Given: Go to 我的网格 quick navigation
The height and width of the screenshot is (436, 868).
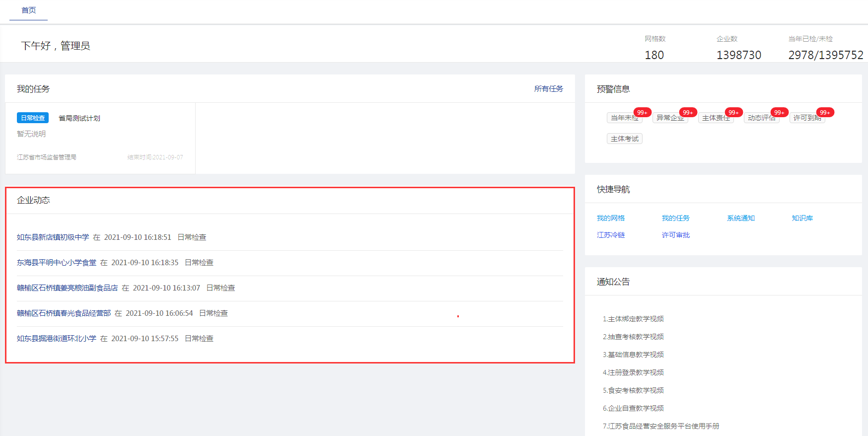Looking at the screenshot, I should coord(611,218).
